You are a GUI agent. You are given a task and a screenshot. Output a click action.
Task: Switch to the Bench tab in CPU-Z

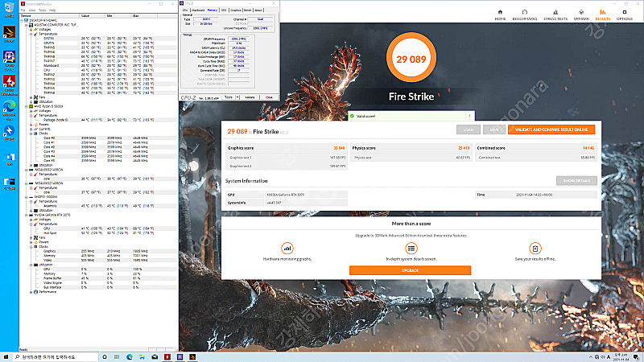point(248,10)
